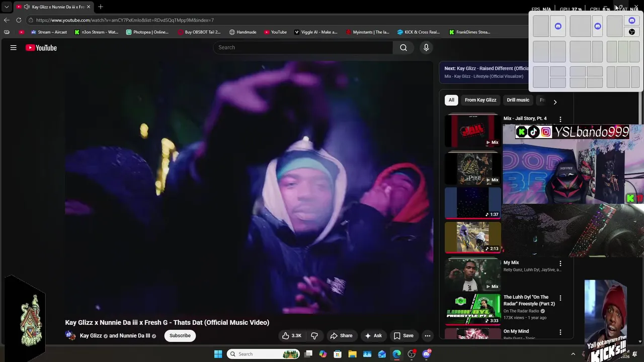Open a new browser tab

coord(101,7)
